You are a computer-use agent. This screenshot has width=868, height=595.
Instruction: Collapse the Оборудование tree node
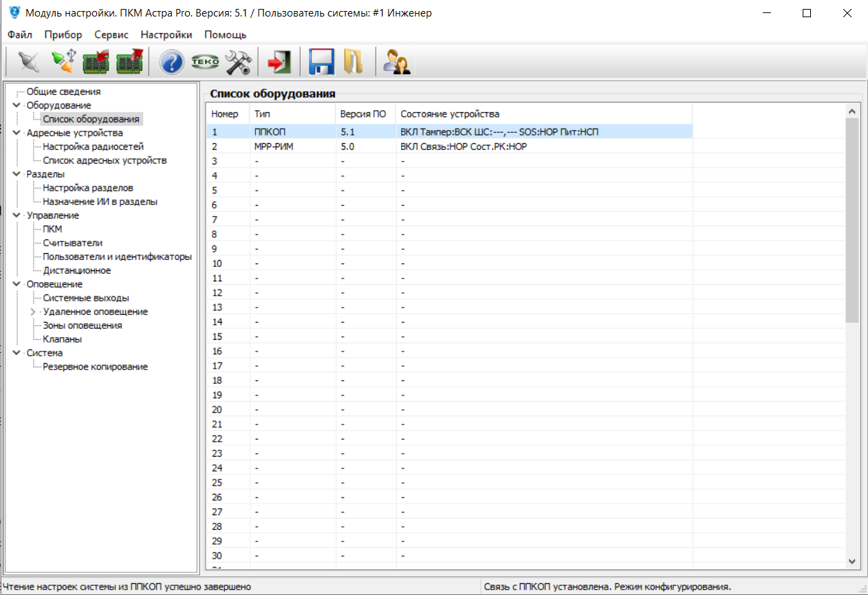(17, 105)
